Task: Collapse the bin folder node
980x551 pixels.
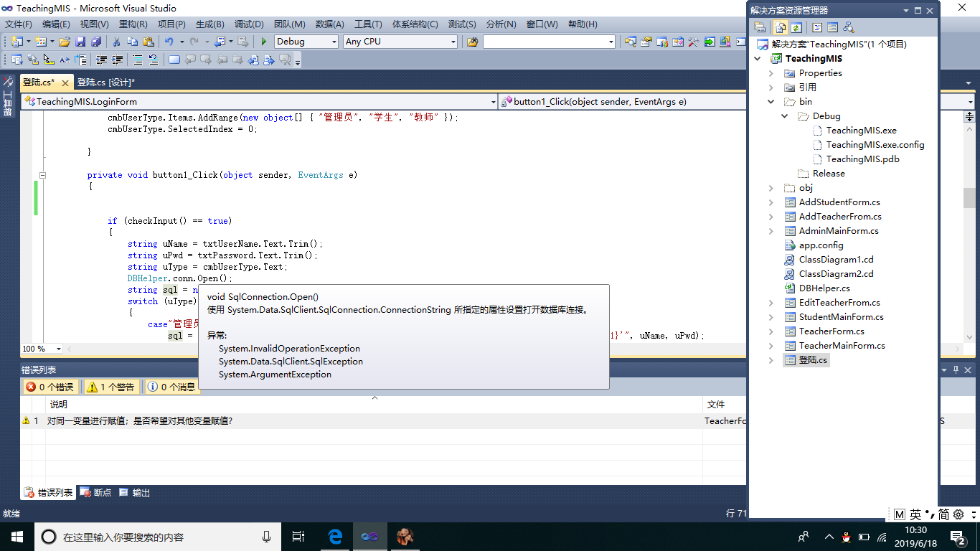Action: pyautogui.click(x=771, y=102)
